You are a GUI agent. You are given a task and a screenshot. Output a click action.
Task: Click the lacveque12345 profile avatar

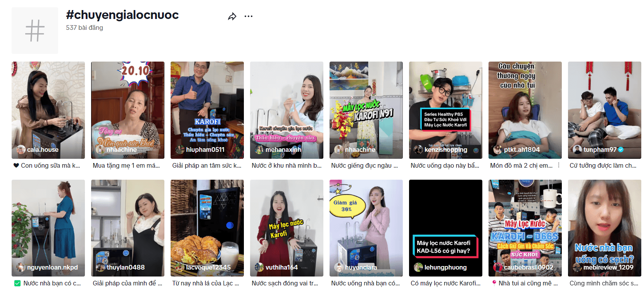pyautogui.click(x=180, y=267)
